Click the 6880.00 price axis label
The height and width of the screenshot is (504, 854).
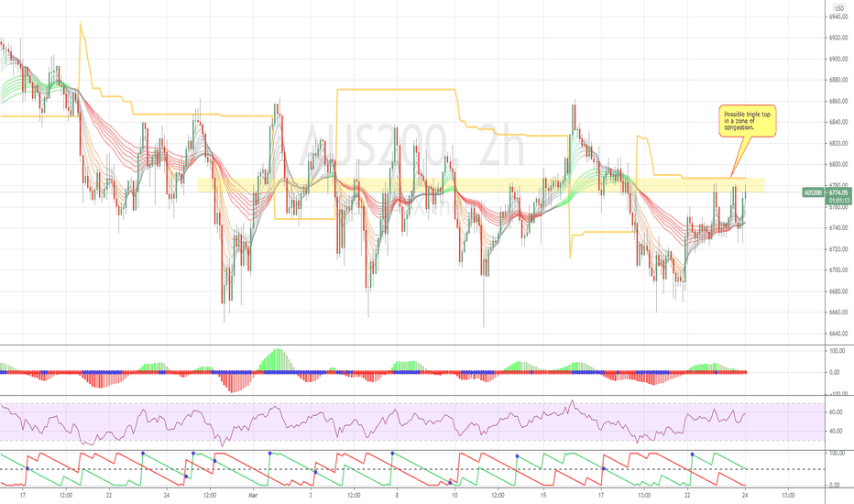coord(838,80)
